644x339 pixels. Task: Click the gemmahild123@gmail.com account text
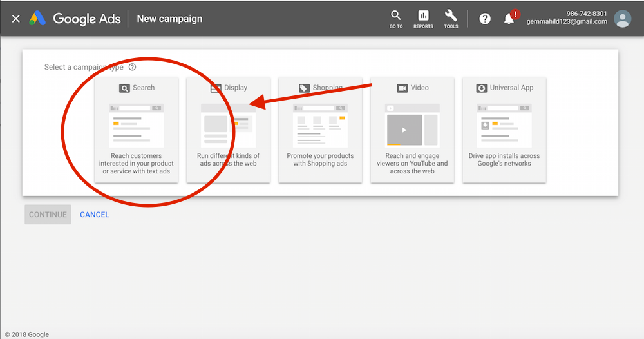pos(567,22)
